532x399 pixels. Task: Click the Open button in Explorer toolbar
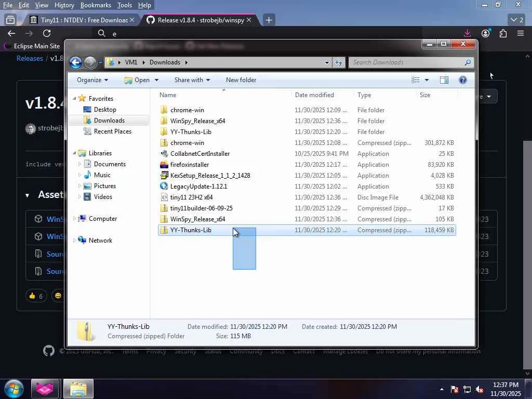pyautogui.click(x=137, y=80)
